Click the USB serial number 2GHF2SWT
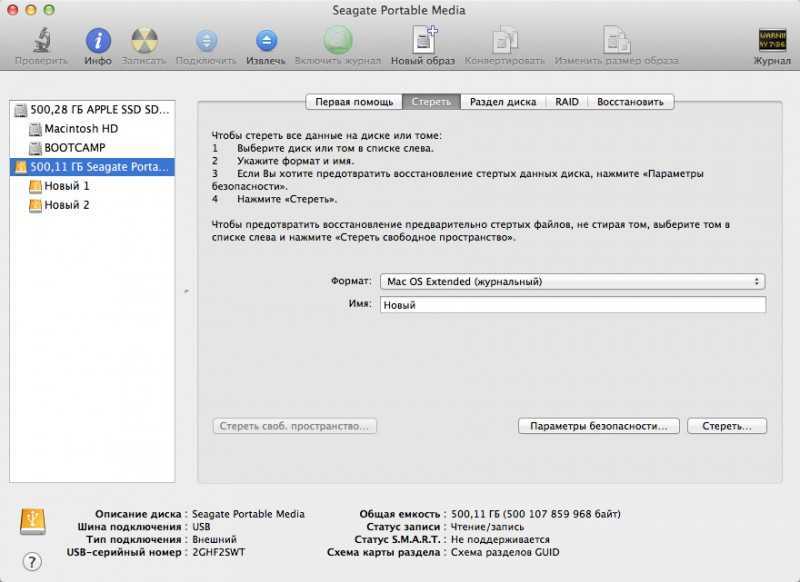Viewport: 800px width, 582px height. (218, 552)
